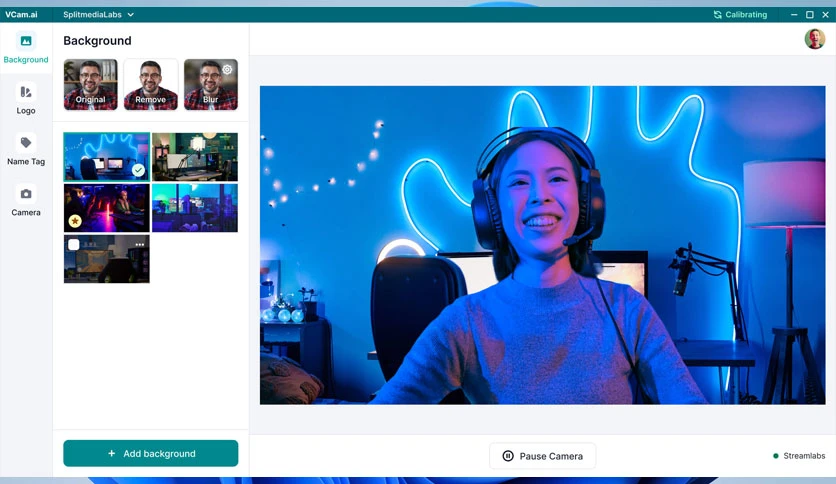Select the Original background option
The width and height of the screenshot is (836, 484).
coord(91,84)
